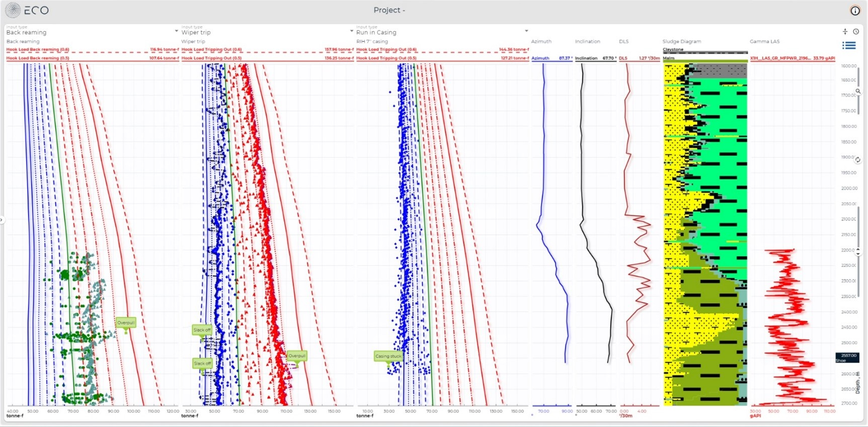This screenshot has width=868, height=427.
Task: Click the upper Slack off annotation in Wiper trip
Action: tap(202, 330)
